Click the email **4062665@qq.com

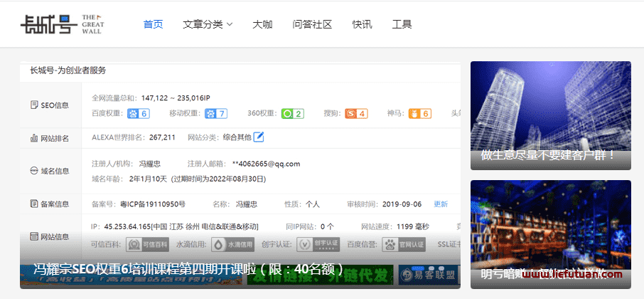(266, 164)
